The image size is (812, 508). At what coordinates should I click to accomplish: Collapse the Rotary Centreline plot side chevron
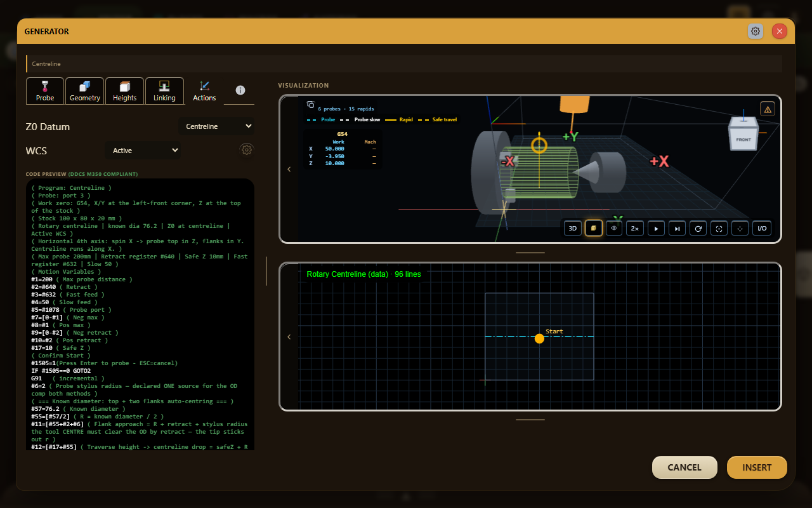point(289,337)
